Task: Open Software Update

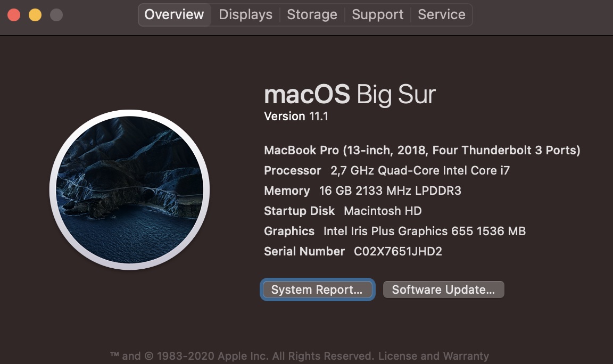Action: tap(443, 290)
